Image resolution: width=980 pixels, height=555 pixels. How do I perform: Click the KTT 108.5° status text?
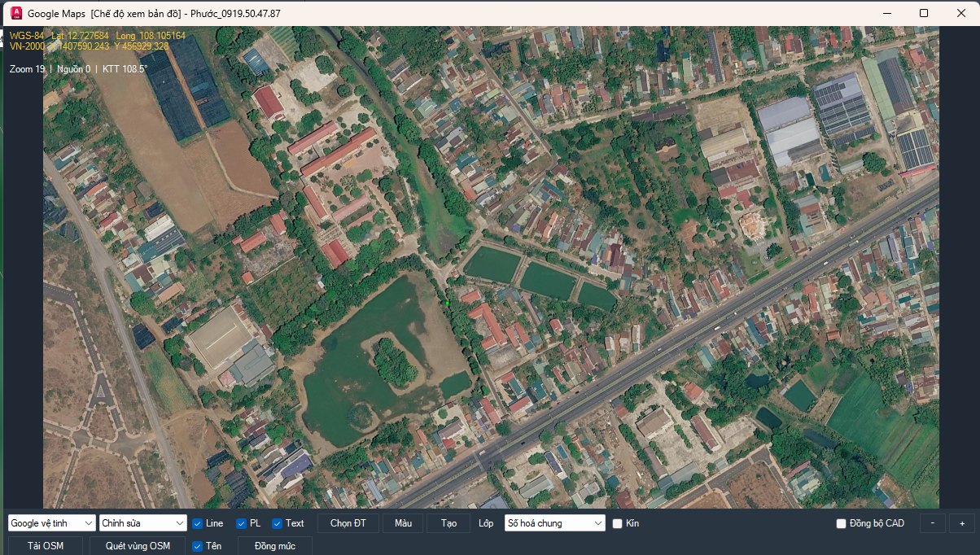point(125,69)
